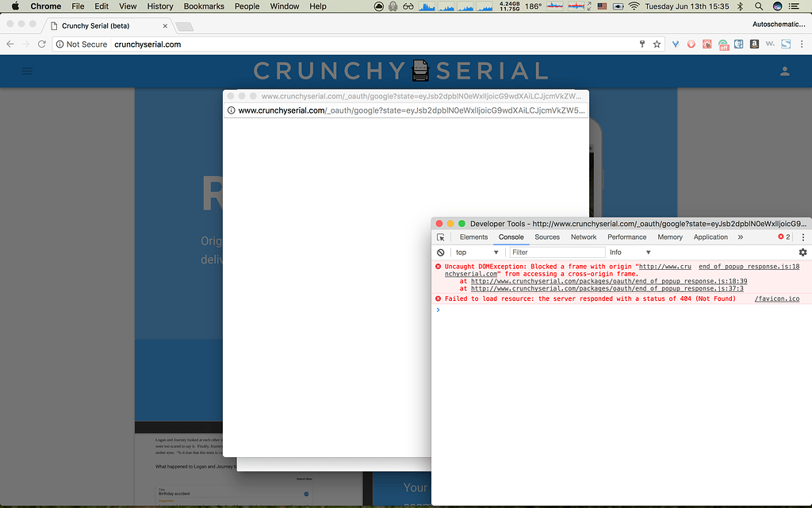Click the typewriter logo in Crunchy Serial header
The image size is (812, 508).
420,71
